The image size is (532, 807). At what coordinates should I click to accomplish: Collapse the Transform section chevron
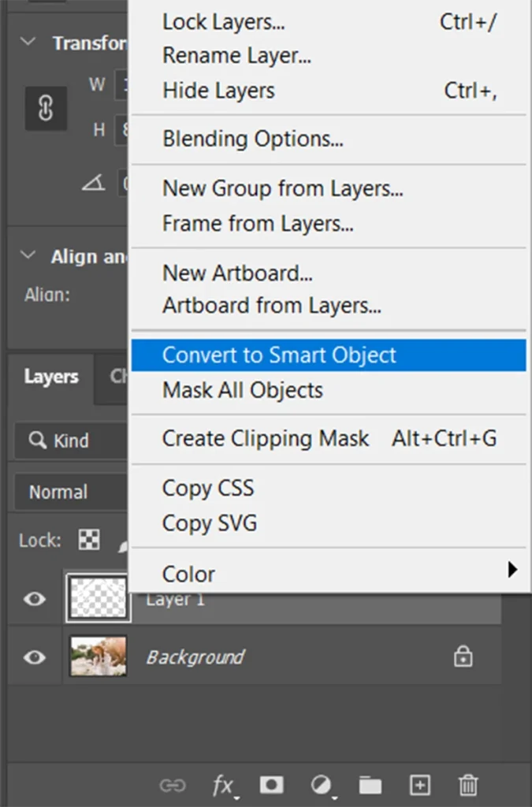pos(28,43)
